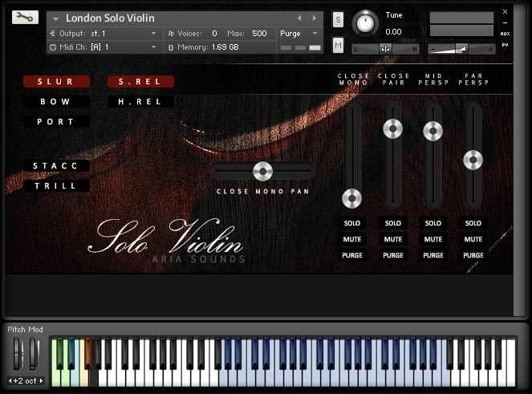Go to previous instrument preset arrow
The height and width of the screenshot is (394, 532).
[299, 18]
